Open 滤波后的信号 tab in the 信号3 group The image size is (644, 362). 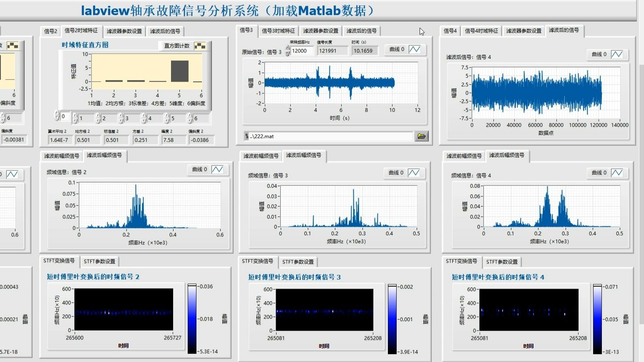(362, 31)
